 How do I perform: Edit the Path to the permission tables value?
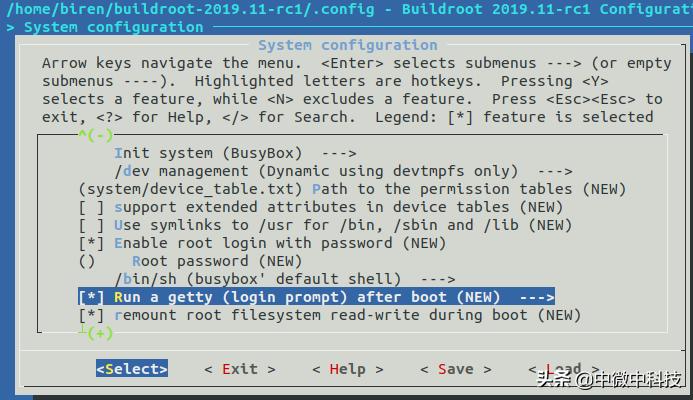point(190,189)
